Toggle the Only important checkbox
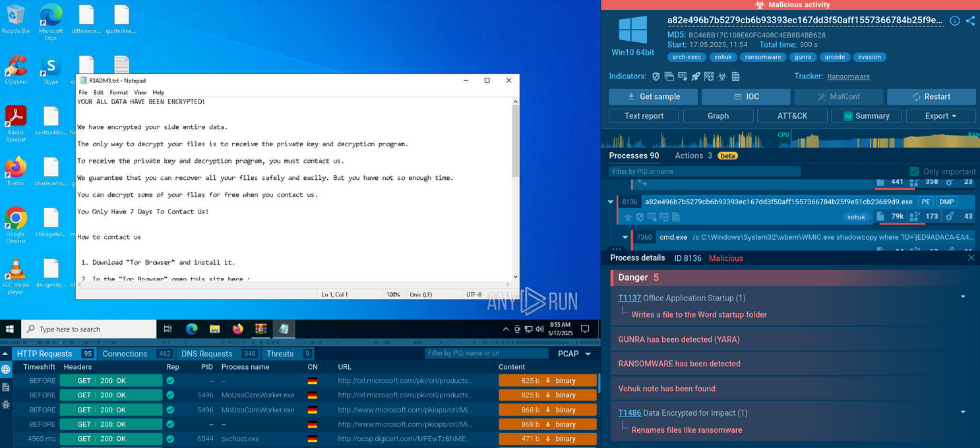 coord(914,171)
